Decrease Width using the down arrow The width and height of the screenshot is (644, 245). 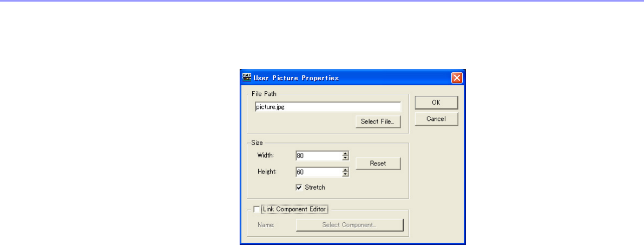(345, 158)
